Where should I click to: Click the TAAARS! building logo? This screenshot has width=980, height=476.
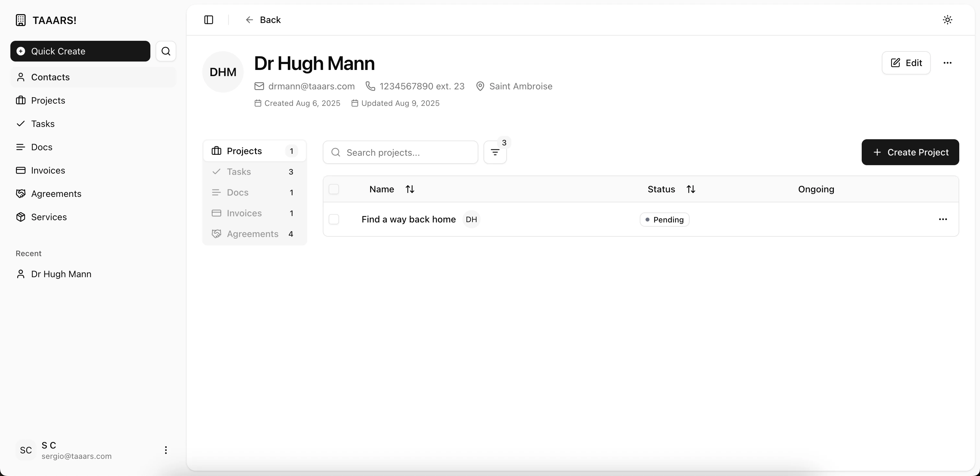coord(20,20)
